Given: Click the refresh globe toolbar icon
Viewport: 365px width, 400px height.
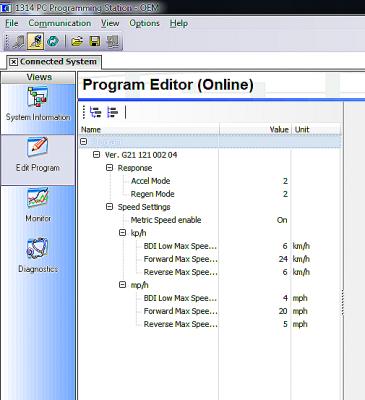Looking at the screenshot, I should (x=53, y=41).
